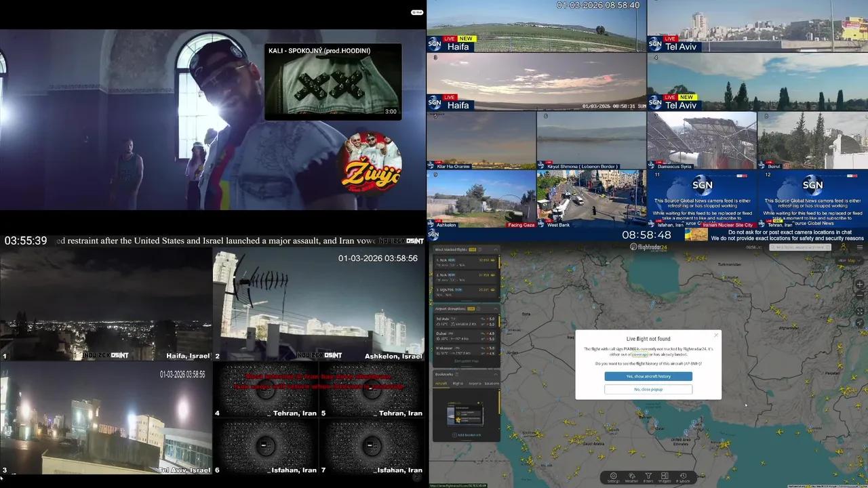Image resolution: width=868 pixels, height=488 pixels.
Task: Show Bookmarks info tooltip
Action: coord(457,373)
